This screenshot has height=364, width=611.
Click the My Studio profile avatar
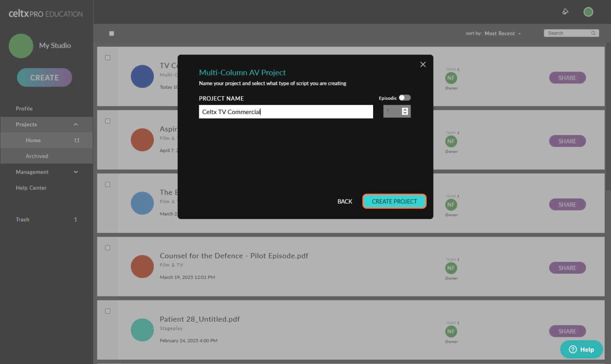[x=21, y=46]
